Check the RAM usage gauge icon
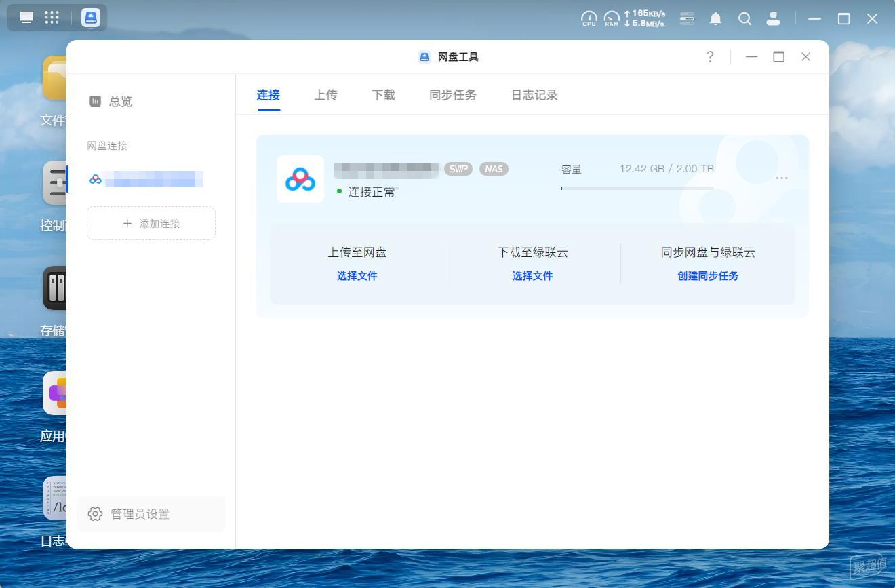 [x=612, y=18]
